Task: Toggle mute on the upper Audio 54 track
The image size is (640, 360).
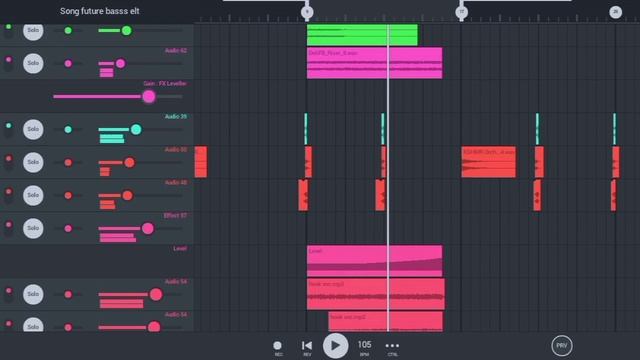Action: pos(9,294)
